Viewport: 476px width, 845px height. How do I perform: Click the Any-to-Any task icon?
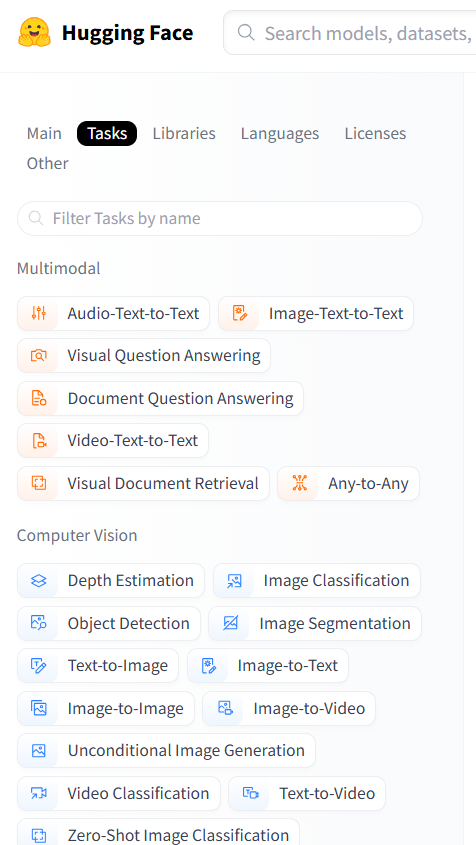coord(299,483)
